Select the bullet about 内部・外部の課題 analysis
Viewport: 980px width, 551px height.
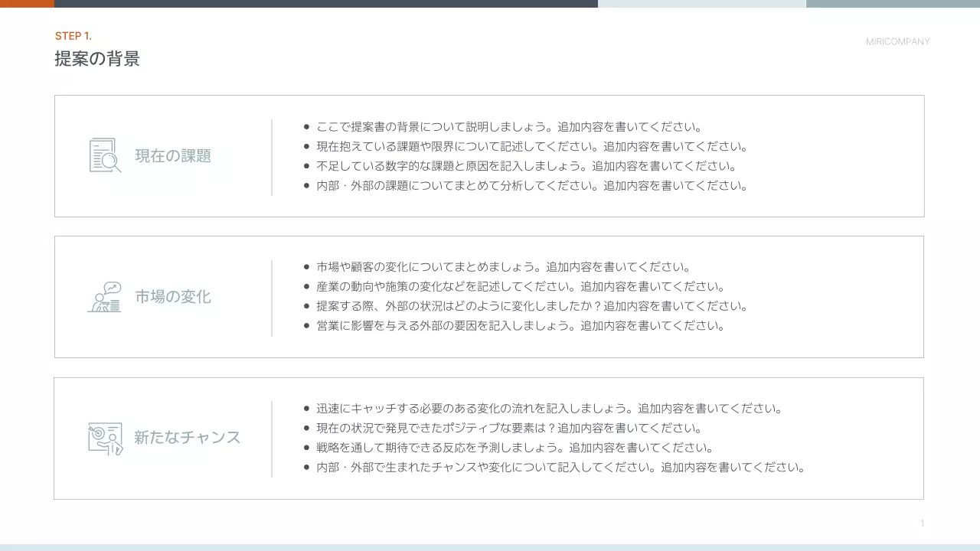(531, 184)
